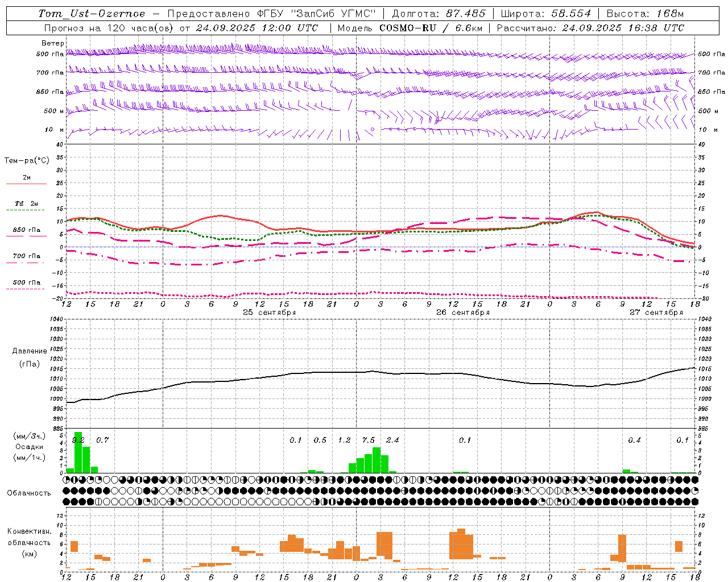Click 'Рассчитано: 24.09.2025 16:38 UTC' text
The width and height of the screenshot is (728, 582).
[590, 28]
